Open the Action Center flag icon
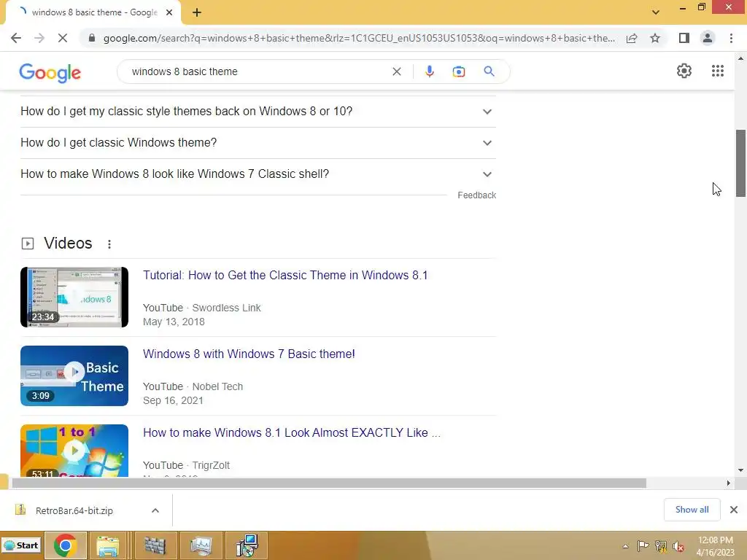The height and width of the screenshot is (560, 747). (x=643, y=546)
